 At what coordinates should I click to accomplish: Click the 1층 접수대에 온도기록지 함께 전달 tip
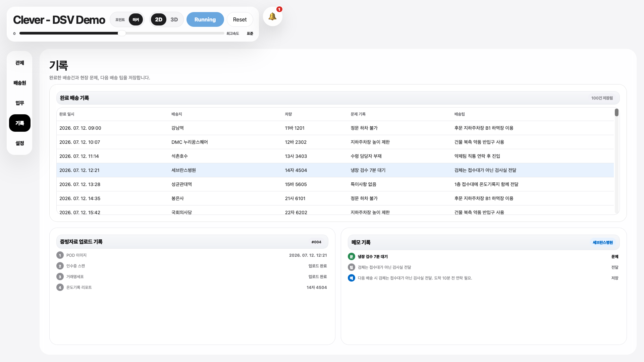[486, 184]
